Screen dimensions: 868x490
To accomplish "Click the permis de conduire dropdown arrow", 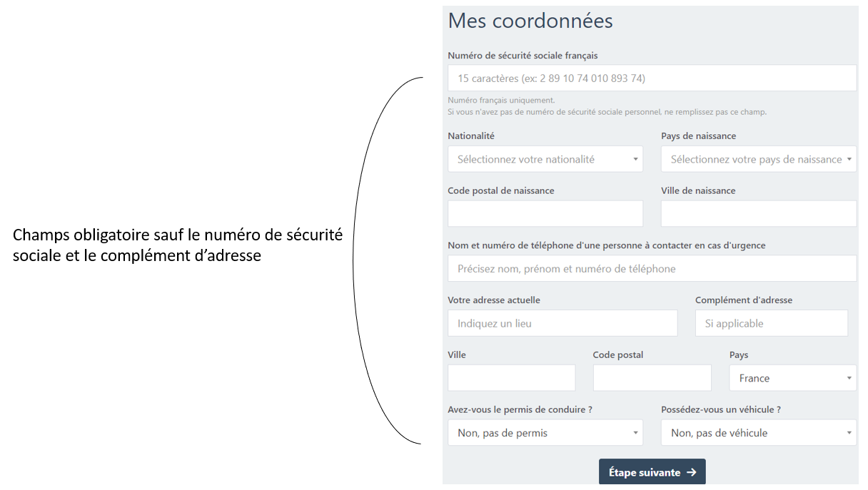I will pos(635,433).
